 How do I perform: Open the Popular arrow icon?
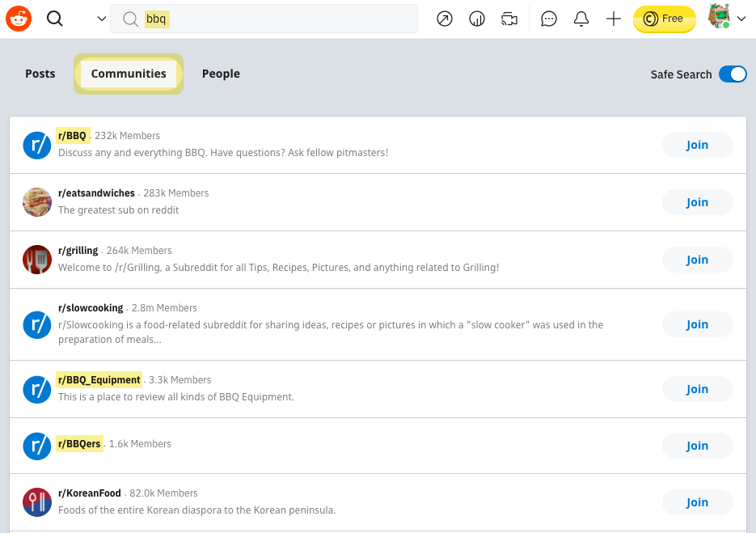445,19
